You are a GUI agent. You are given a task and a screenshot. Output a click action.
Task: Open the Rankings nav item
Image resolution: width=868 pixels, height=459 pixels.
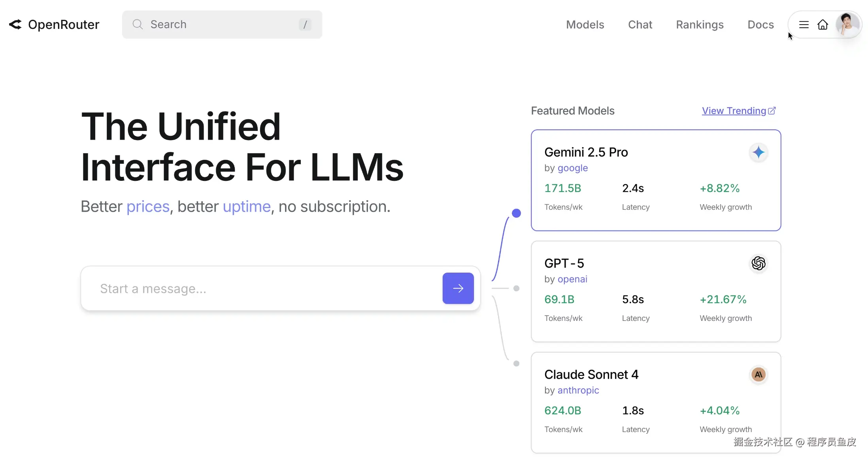pyautogui.click(x=699, y=25)
